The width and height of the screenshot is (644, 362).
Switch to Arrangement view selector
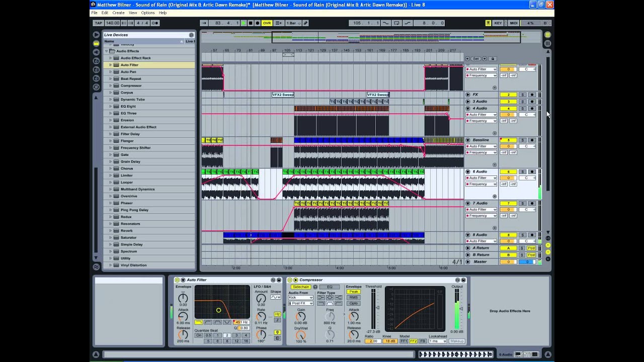click(x=547, y=35)
